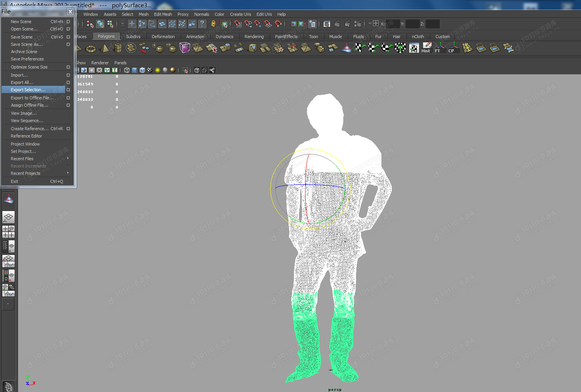Click the polygon pyramid shelf icon
This screenshot has width=581, height=392.
104,49
